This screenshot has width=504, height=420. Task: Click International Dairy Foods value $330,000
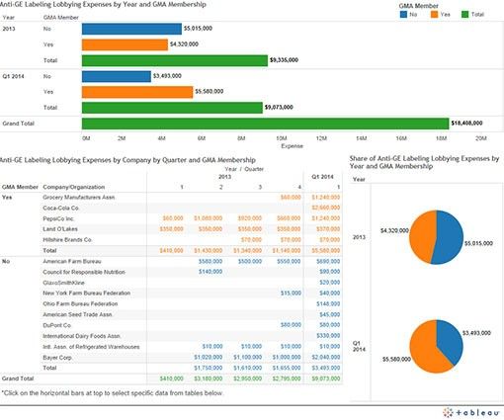point(328,336)
